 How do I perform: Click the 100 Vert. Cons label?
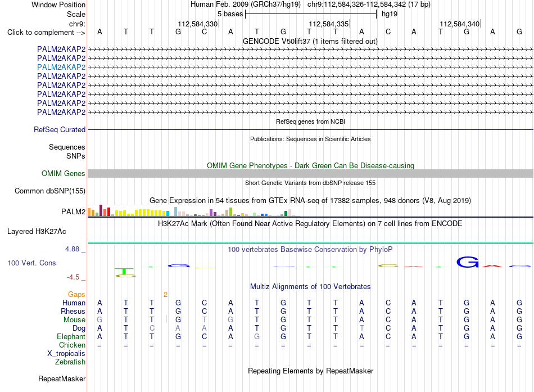click(x=31, y=263)
